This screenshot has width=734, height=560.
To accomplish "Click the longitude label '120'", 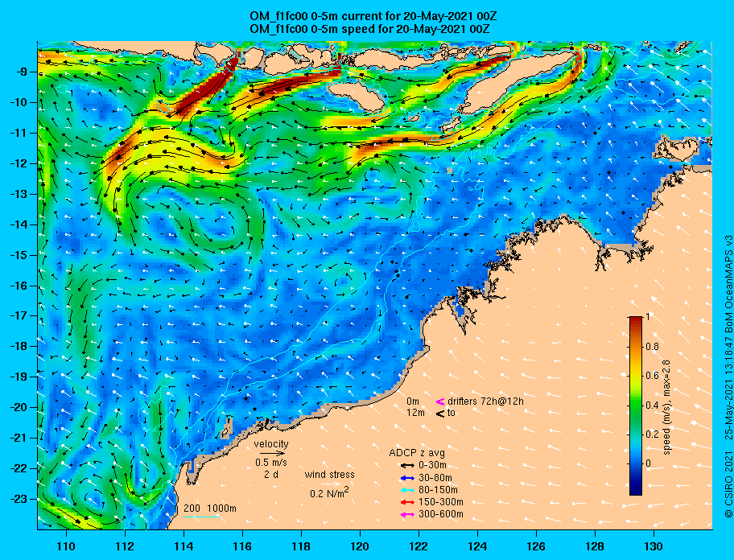I will (360, 546).
